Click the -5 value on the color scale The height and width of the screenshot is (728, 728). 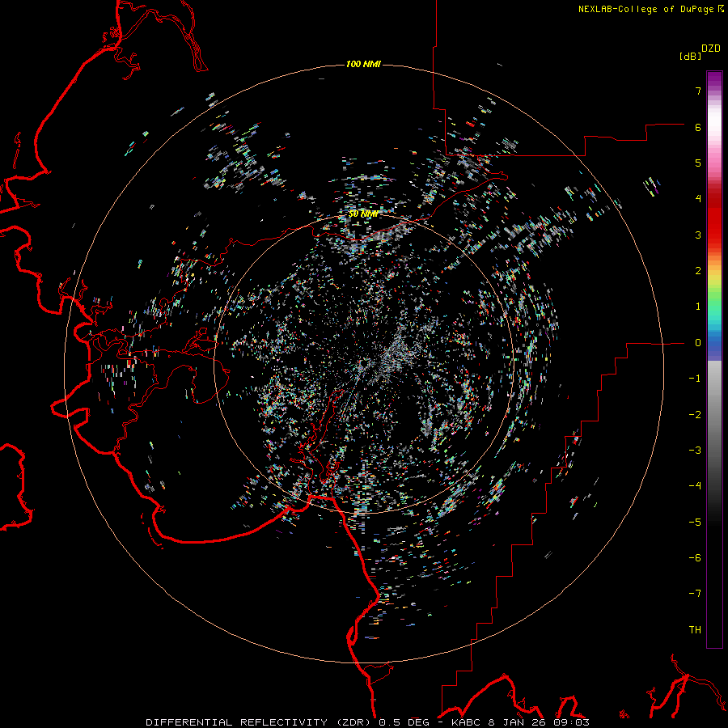[695, 523]
